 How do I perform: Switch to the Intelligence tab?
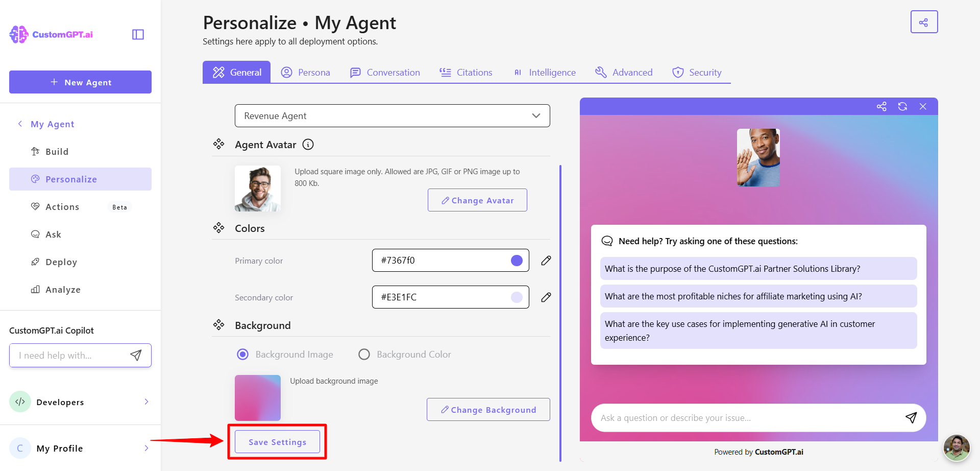click(545, 72)
